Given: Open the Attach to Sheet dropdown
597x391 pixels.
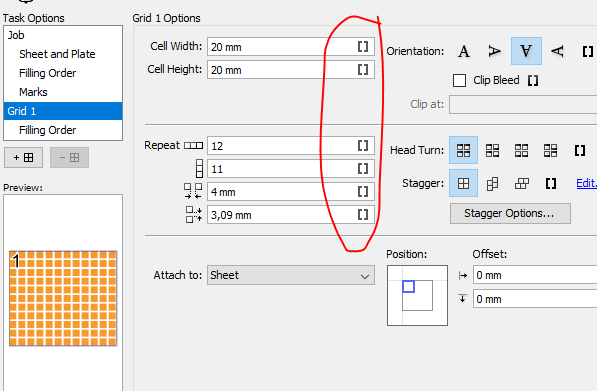Looking at the screenshot, I should tap(291, 275).
